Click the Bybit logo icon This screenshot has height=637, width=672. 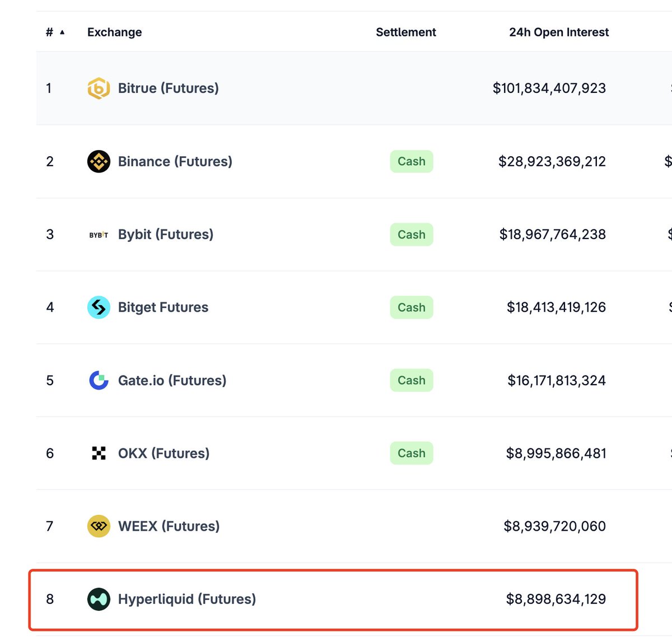click(x=99, y=235)
